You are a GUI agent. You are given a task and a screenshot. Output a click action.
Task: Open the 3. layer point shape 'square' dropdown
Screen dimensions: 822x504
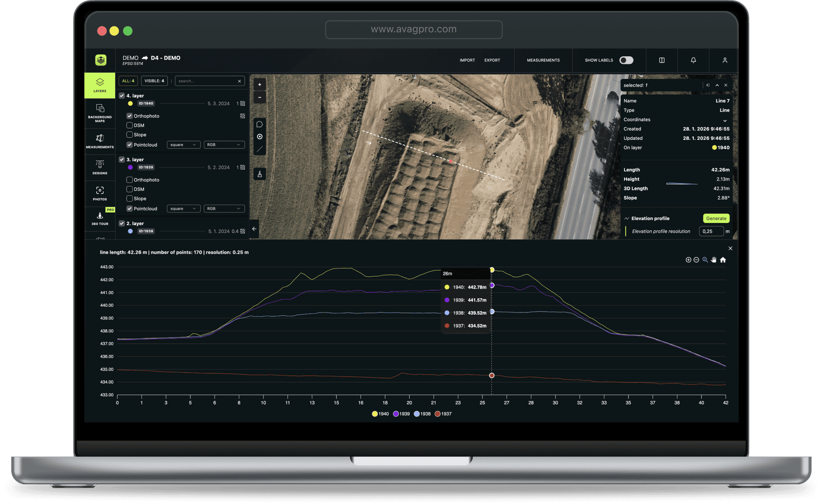tap(184, 209)
